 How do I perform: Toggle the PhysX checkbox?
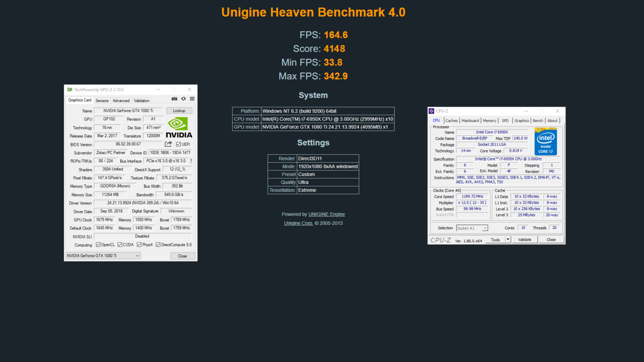[139, 245]
